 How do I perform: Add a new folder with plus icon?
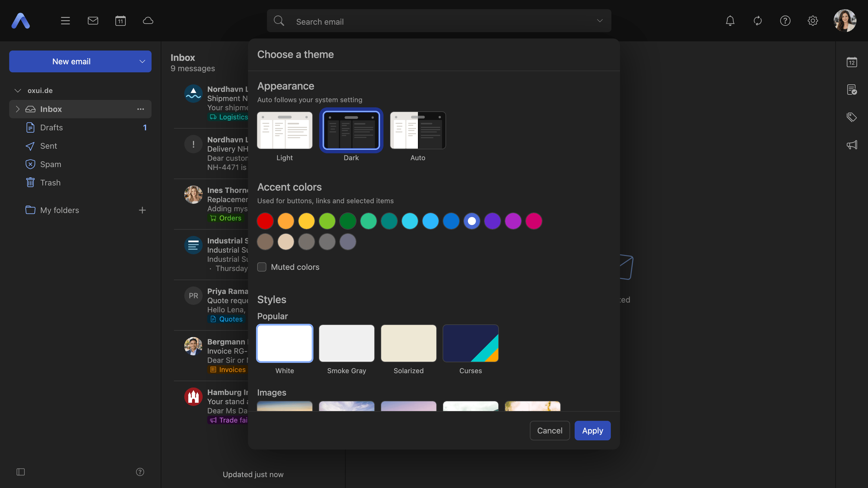142,210
